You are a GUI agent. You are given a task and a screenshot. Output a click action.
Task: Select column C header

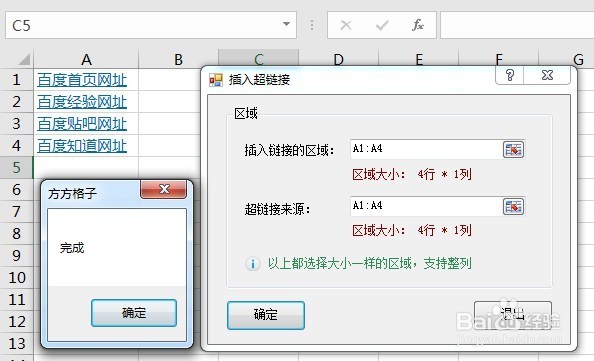[259, 58]
